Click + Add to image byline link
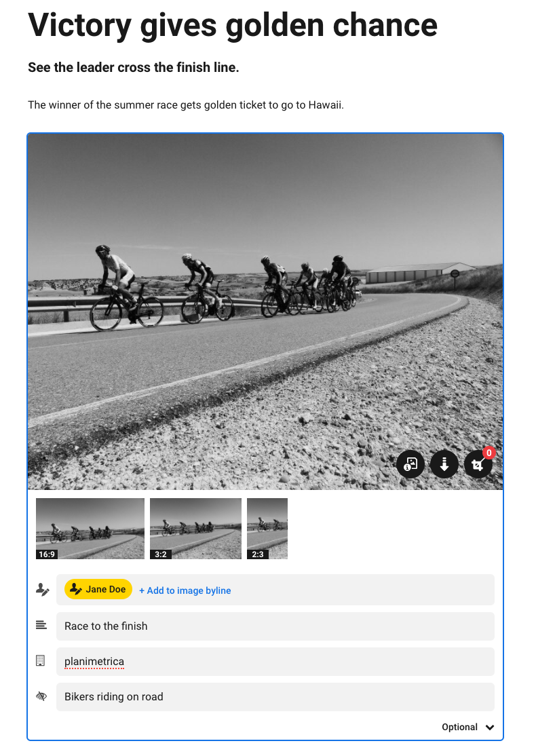 coord(185,590)
